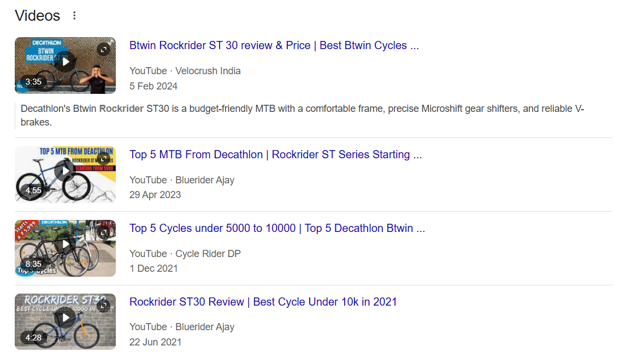This screenshot has width=632, height=364.
Task: Click expand icon on the Velocrush India video thumbnail
Action: 104,50
